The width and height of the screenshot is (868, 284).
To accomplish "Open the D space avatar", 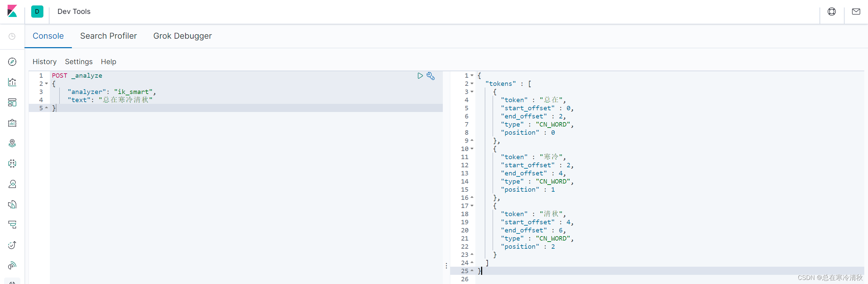I will 37,12.
